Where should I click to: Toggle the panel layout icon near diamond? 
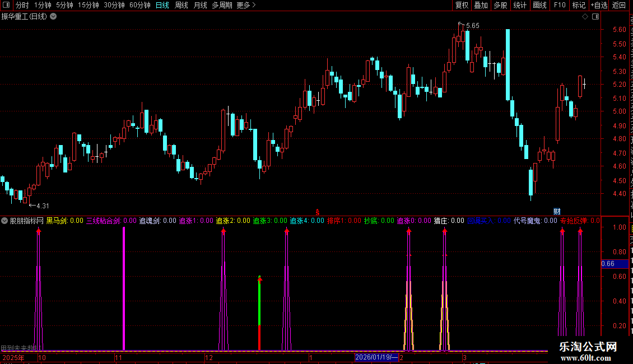pos(595,17)
